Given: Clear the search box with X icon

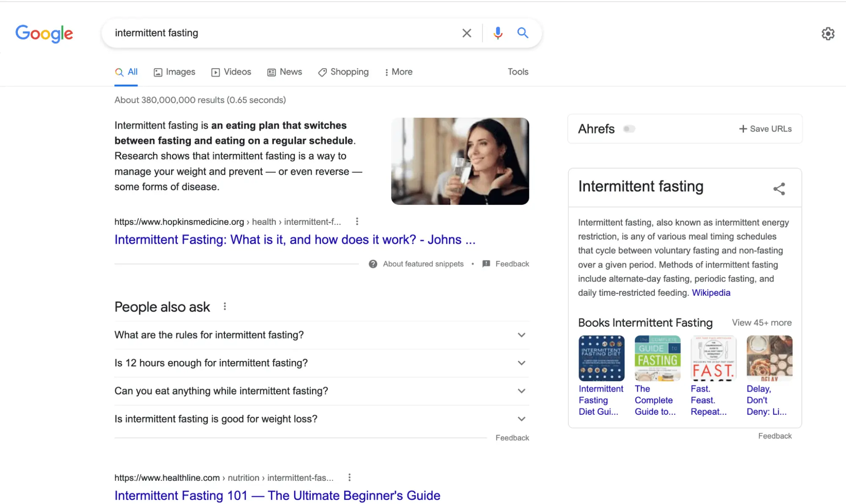Looking at the screenshot, I should [466, 33].
